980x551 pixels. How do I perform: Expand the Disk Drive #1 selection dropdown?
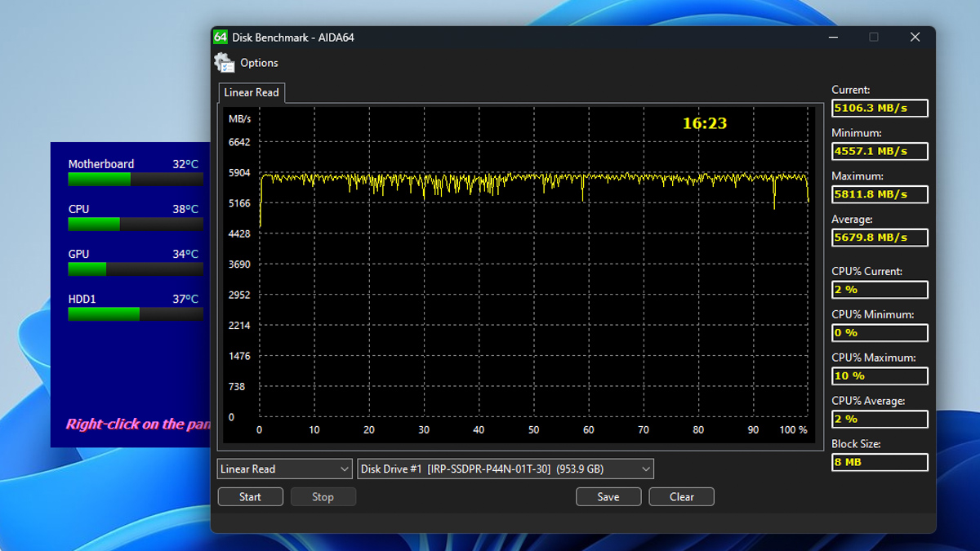pyautogui.click(x=506, y=469)
